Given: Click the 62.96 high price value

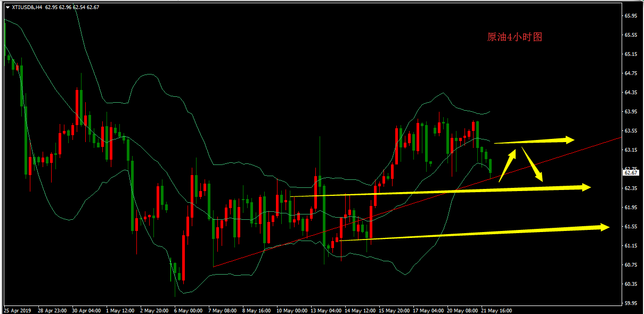Looking at the screenshot, I should coord(66,7).
